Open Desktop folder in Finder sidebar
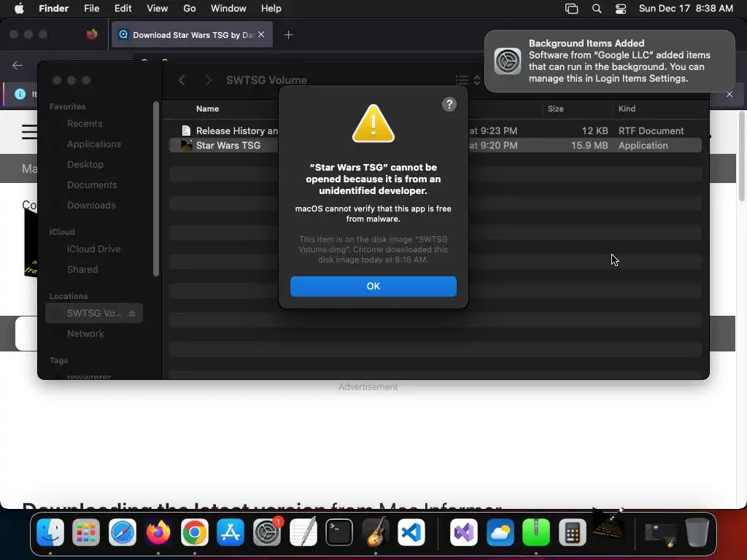The height and width of the screenshot is (560, 747). [85, 164]
